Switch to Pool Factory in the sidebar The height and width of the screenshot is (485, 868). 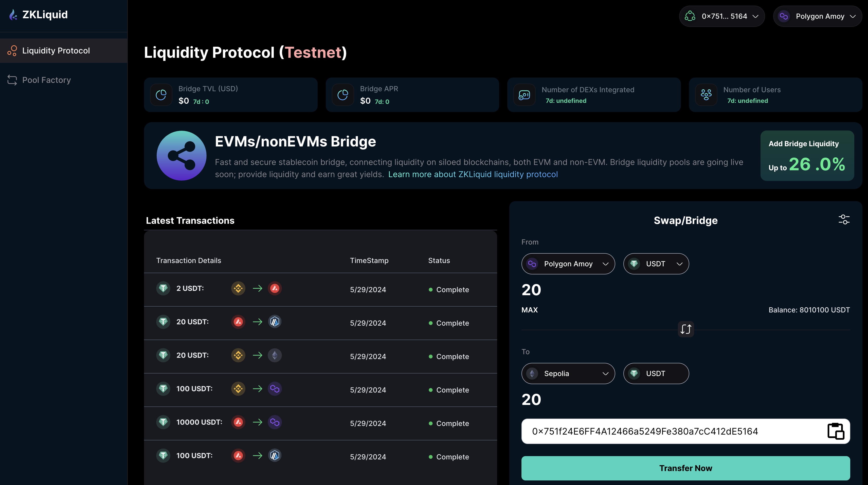click(46, 80)
